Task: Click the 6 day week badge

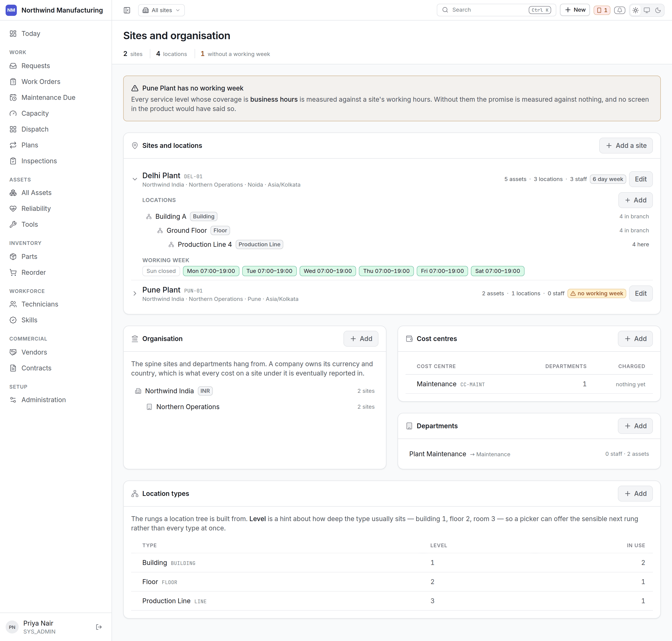Action: (x=608, y=179)
